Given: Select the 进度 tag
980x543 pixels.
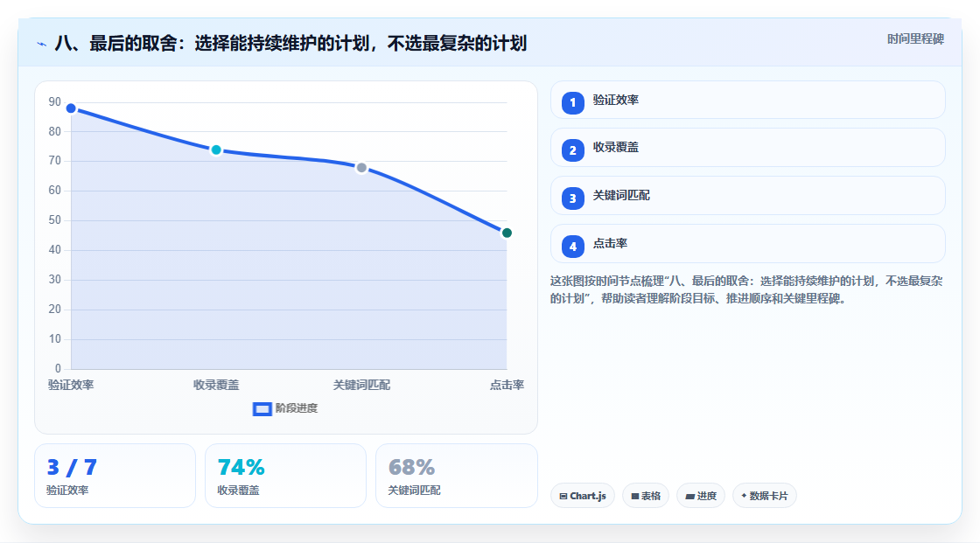Looking at the screenshot, I should pyautogui.click(x=701, y=496).
